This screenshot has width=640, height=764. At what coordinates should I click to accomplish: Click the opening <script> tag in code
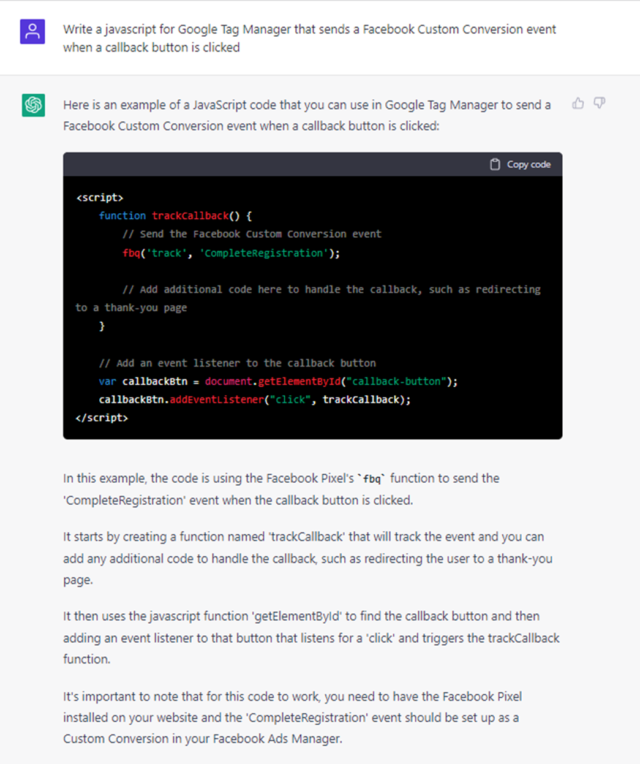point(100,198)
